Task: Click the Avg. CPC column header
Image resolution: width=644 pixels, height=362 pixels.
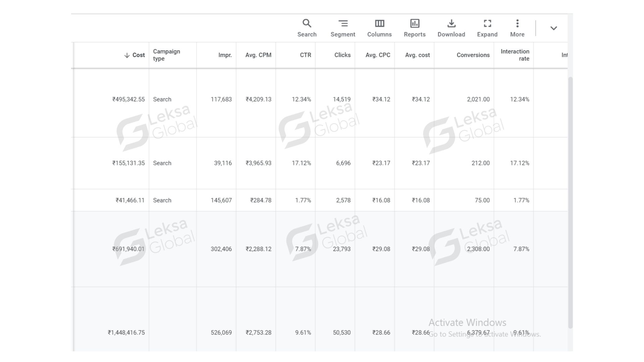Action: pos(378,55)
